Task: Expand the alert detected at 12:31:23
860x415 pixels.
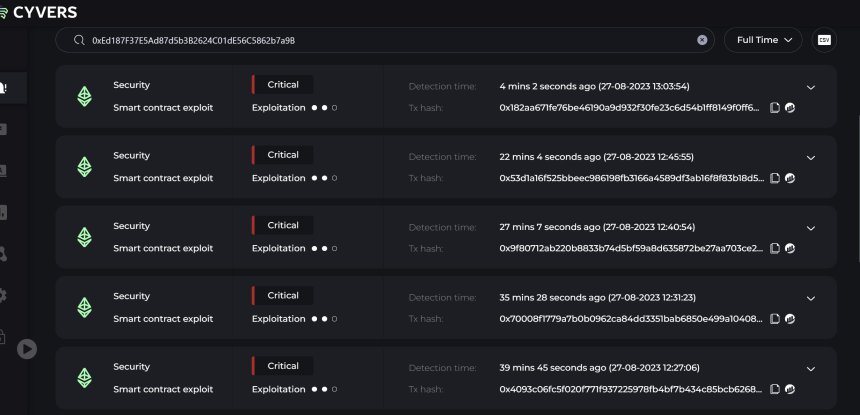Action: (x=811, y=297)
